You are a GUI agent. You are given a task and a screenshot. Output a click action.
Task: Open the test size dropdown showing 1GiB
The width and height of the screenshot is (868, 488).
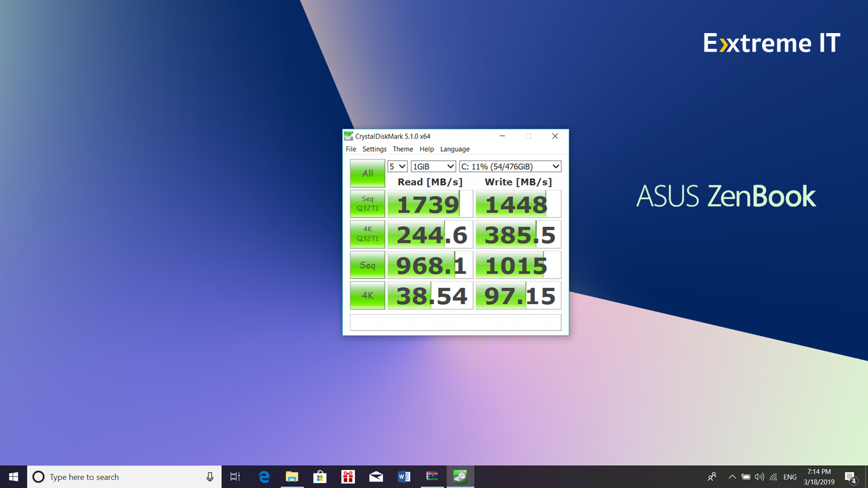click(433, 166)
